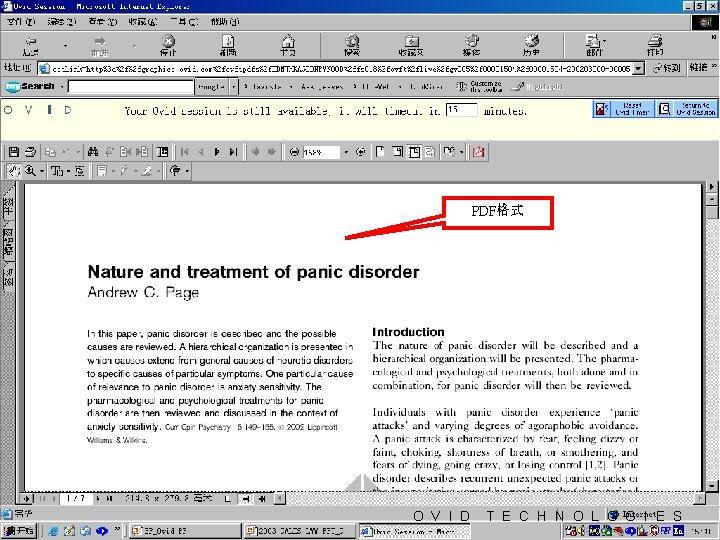The width and height of the screenshot is (720, 540).
Task: Click the zoom out minus button
Action: coord(294,152)
